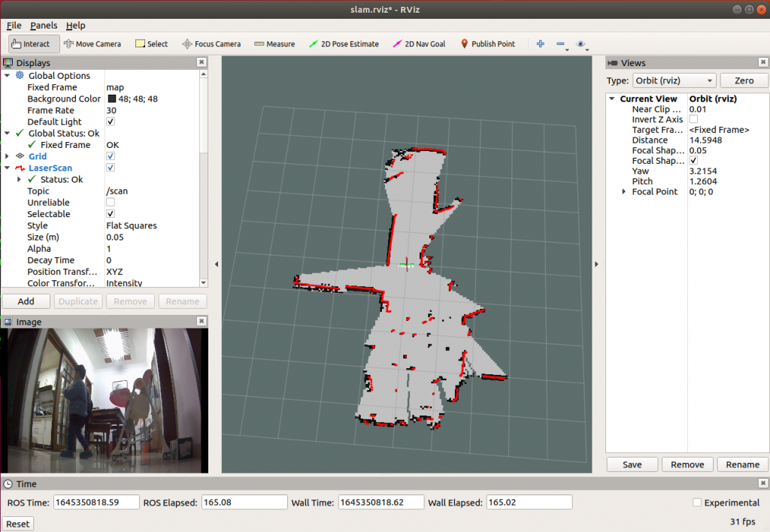The width and height of the screenshot is (770, 532).
Task: Pick the Measure tool
Action: click(274, 44)
